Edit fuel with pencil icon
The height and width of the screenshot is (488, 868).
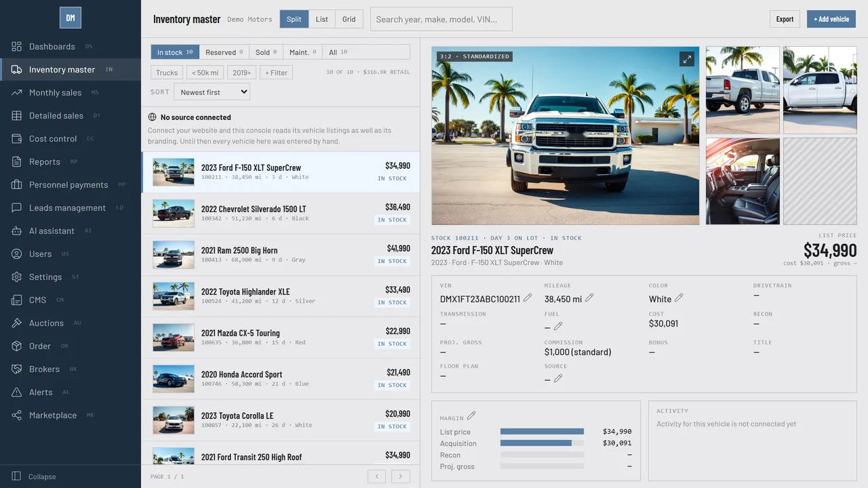point(558,326)
